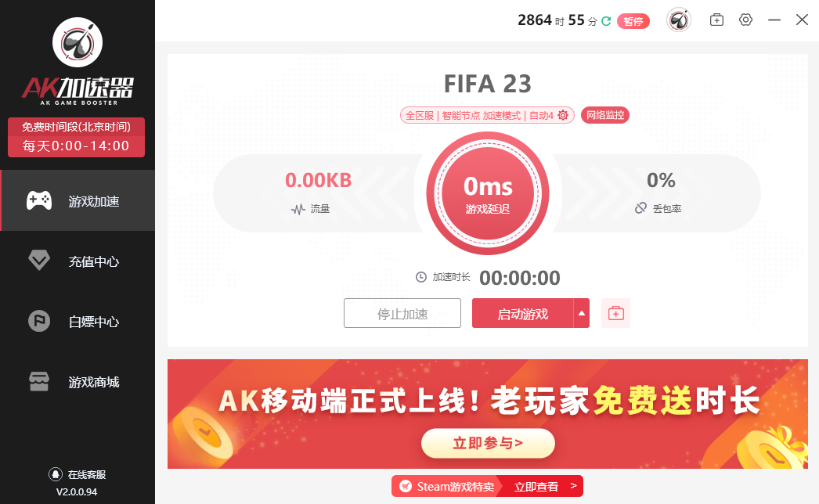Open the 充值中心 sidebar tab
The image size is (819, 504).
(x=78, y=261)
